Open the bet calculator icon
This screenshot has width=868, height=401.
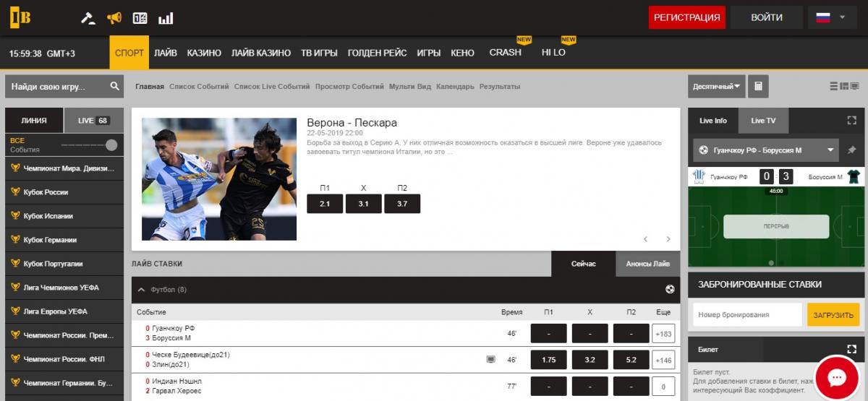point(758,86)
